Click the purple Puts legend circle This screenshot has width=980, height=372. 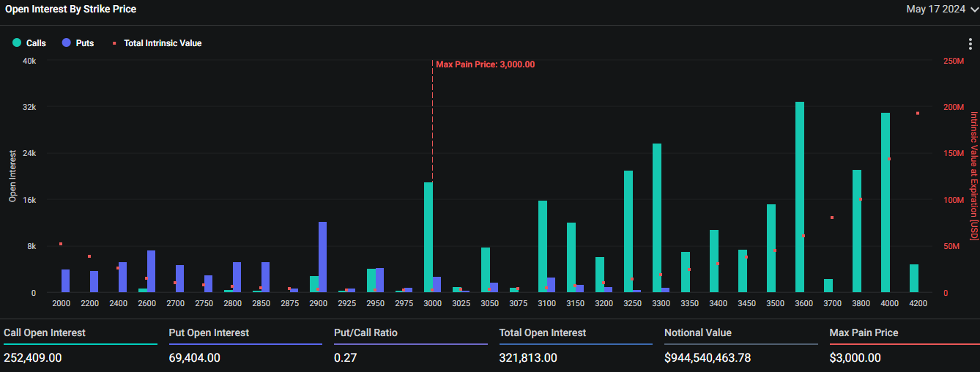[67, 43]
